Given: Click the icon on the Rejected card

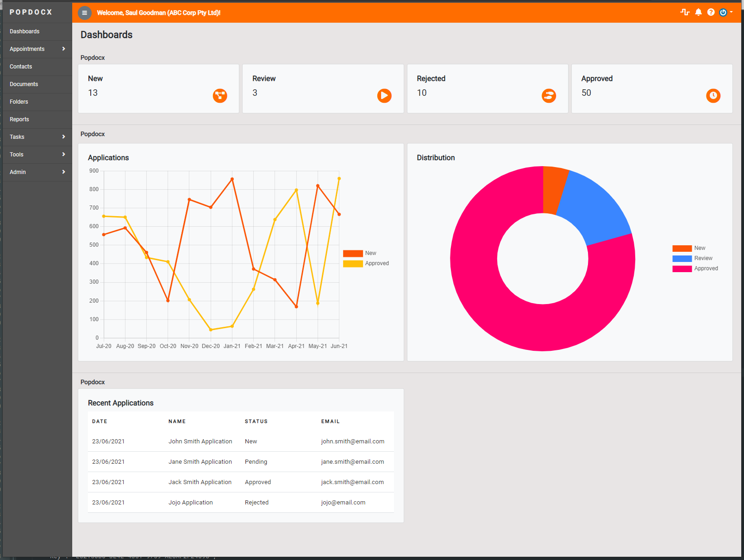Looking at the screenshot, I should pyautogui.click(x=549, y=96).
